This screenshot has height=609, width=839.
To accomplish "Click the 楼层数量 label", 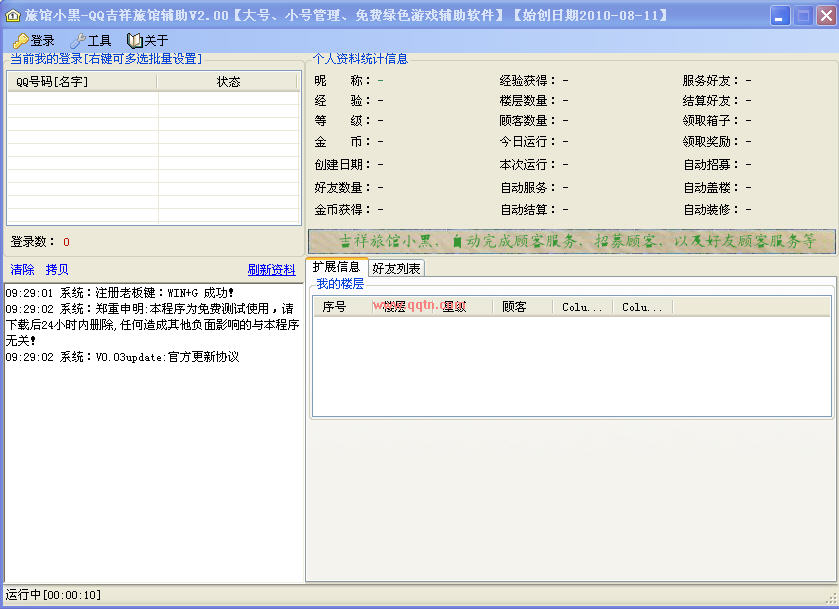I will (527, 101).
